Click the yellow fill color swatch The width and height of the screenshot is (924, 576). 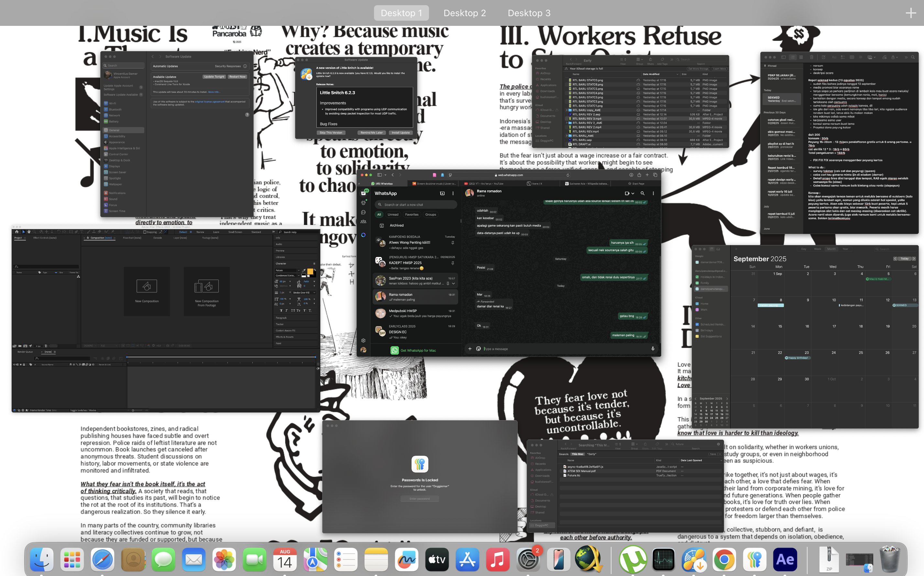310,271
